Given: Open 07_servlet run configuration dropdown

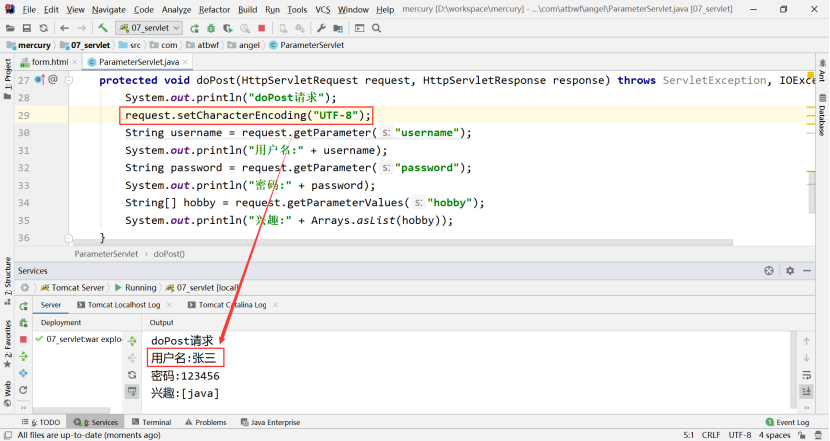Looking at the screenshot, I should coord(149,28).
